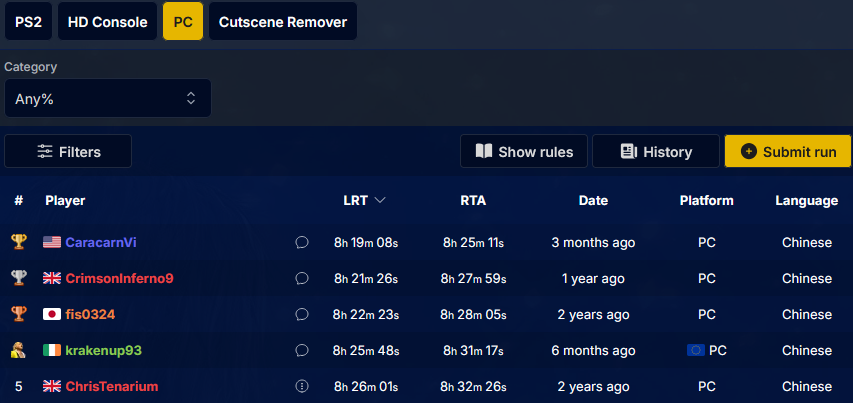Image resolution: width=853 pixels, height=403 pixels.
Task: Select the PC tab
Action: pos(183,22)
